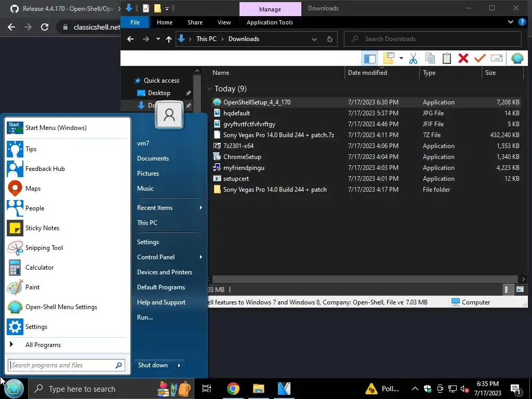Screen dimensions: 532x399
Task: Click the Shut down button
Action: [153, 365]
